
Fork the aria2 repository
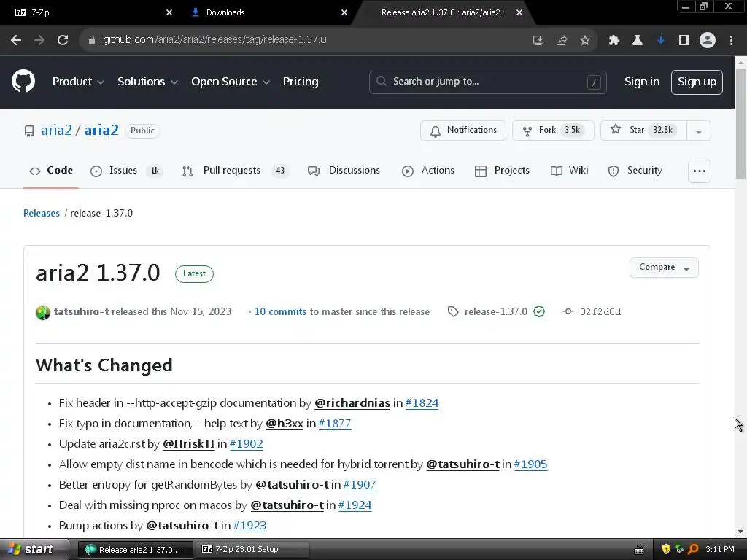[x=553, y=131]
